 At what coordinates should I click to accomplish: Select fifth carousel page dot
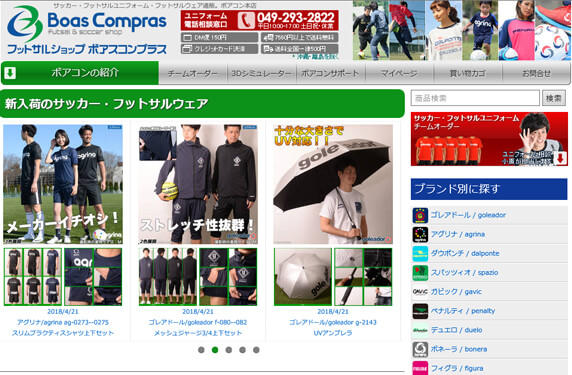(x=256, y=350)
